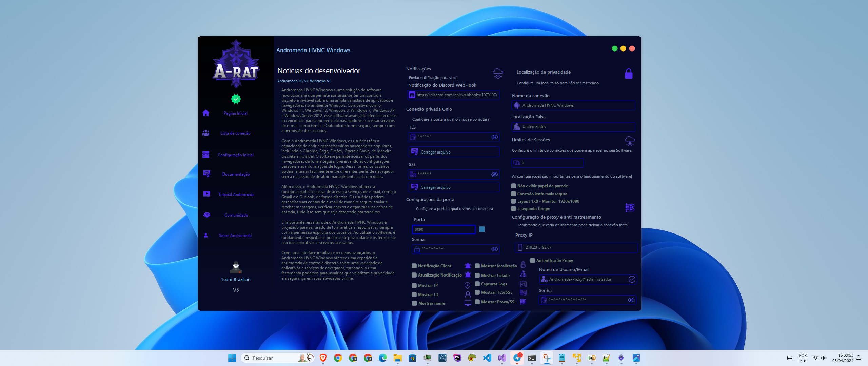Open the Comunidade menu entry
Screen dimensions: 868x366
(x=236, y=215)
